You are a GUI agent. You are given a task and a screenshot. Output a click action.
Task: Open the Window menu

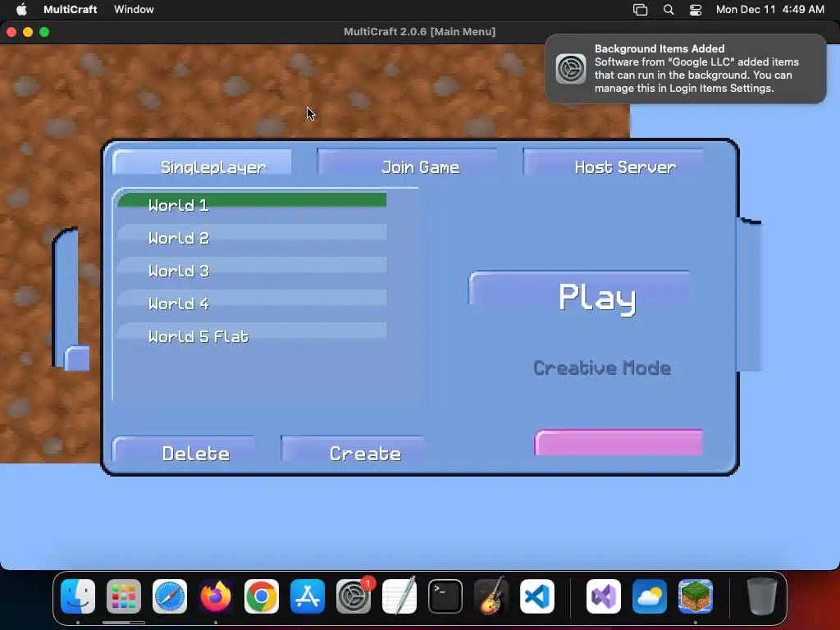pos(134,9)
